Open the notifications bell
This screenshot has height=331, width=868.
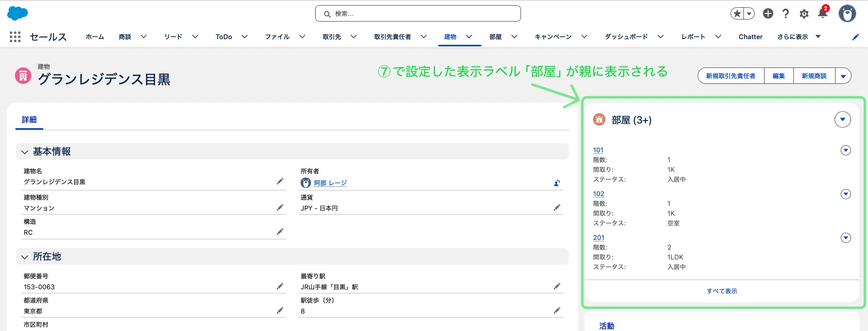click(823, 13)
